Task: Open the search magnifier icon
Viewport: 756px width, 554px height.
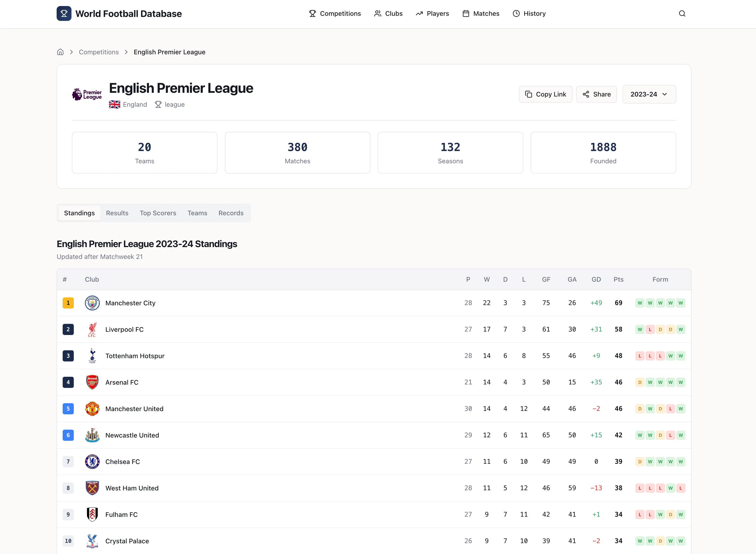Action: click(x=682, y=13)
